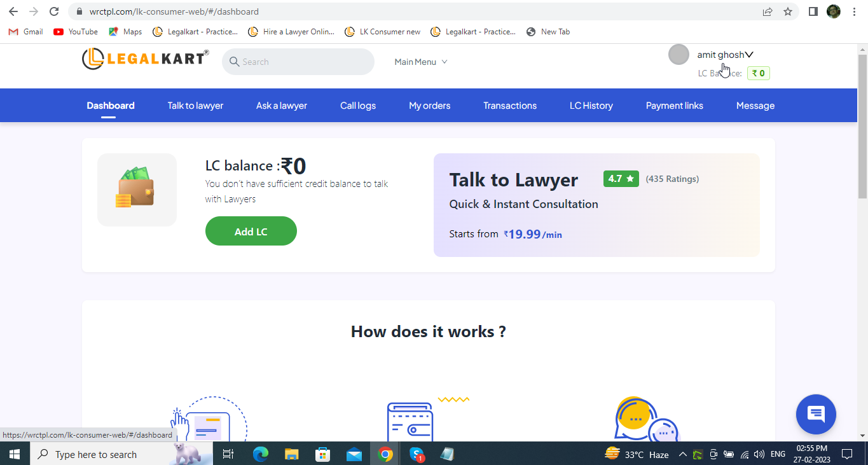The width and height of the screenshot is (868, 465).
Task: Expand the amit ghosh account dropdown
Action: [725, 55]
